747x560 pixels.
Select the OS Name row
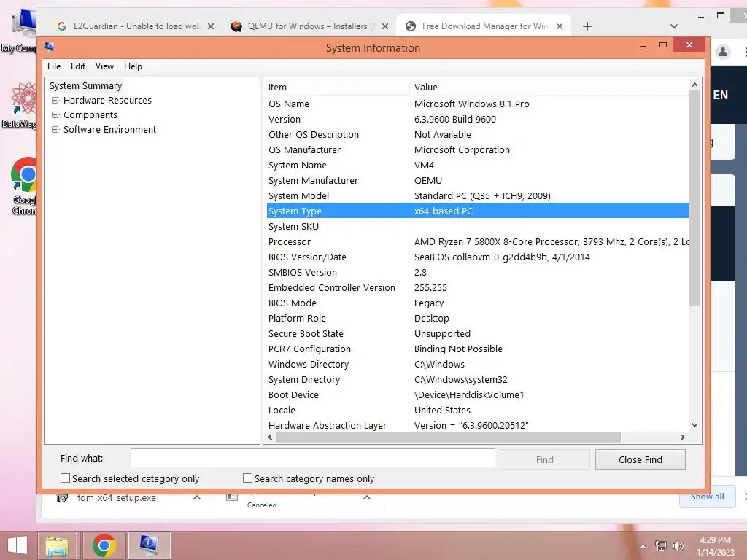pos(477,104)
